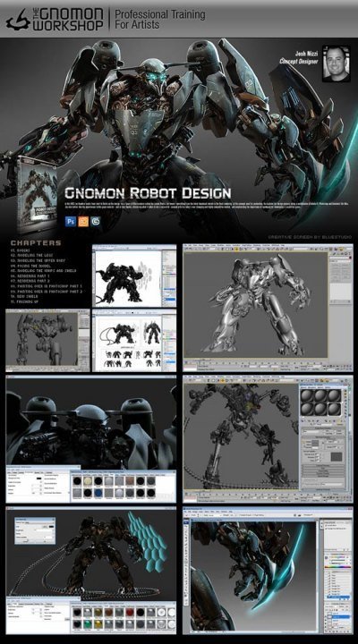
Task: Pick the copper-brown sphere in upper material palette
Action: click(130, 480)
